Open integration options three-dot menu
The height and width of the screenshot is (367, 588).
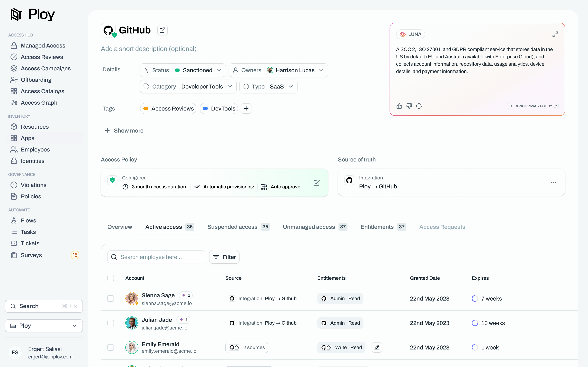[x=553, y=182]
